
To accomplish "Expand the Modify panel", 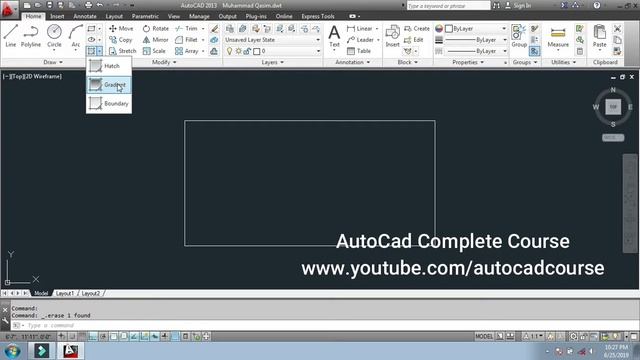I will click(x=164, y=62).
